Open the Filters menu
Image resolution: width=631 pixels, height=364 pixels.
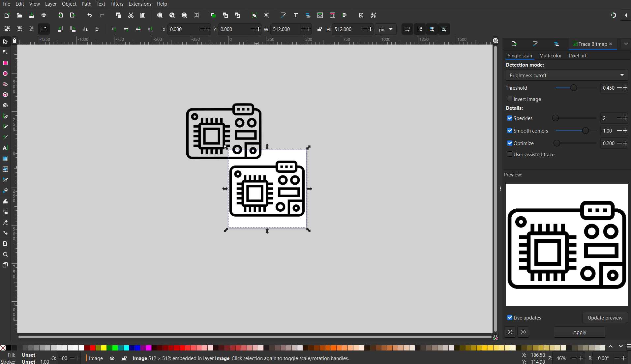pos(117,4)
